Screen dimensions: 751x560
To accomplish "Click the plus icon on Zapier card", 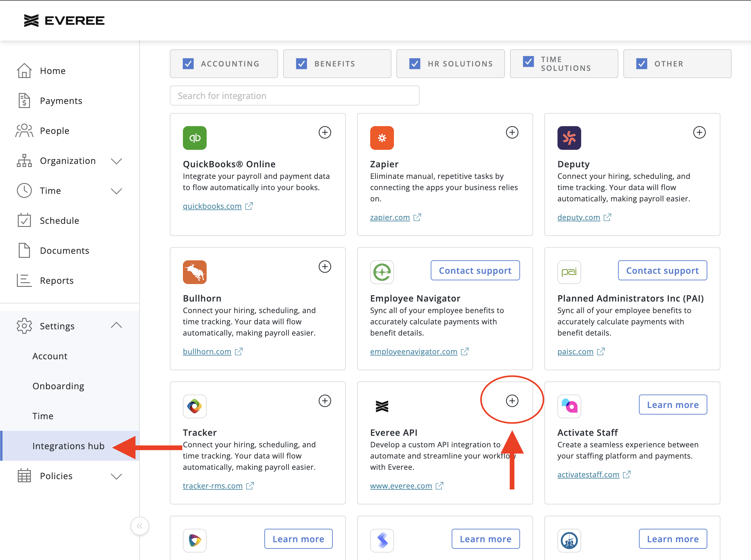I will coord(512,133).
